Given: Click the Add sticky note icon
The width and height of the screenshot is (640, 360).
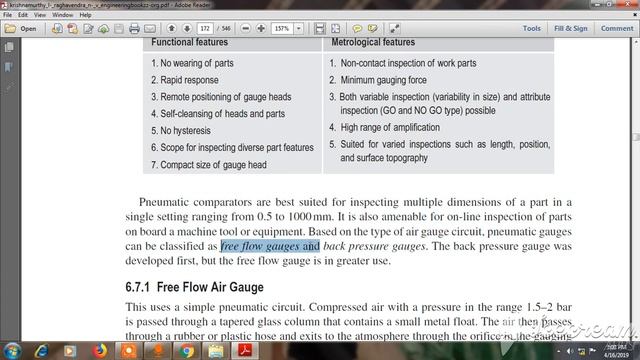Looking at the screenshot, I should pyautogui.click(x=357, y=29).
